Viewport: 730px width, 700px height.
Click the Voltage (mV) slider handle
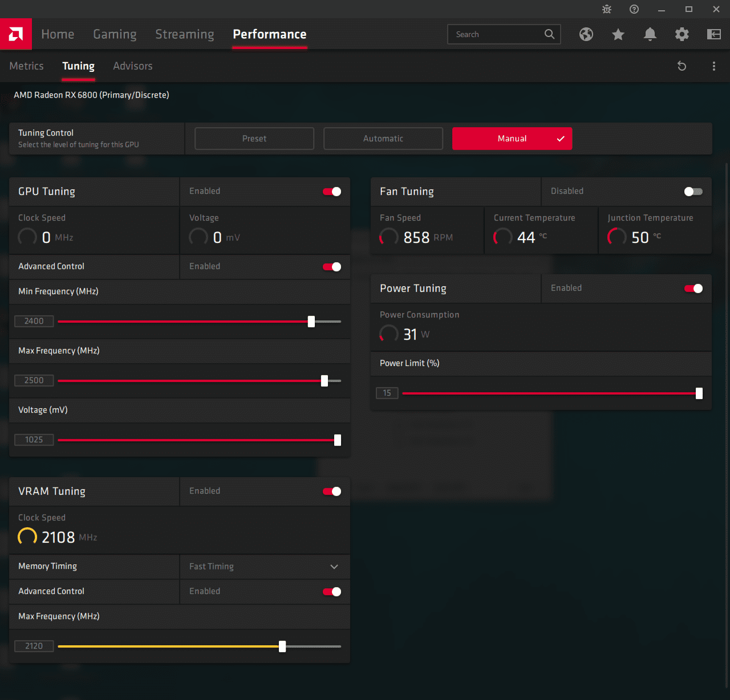[338, 440]
